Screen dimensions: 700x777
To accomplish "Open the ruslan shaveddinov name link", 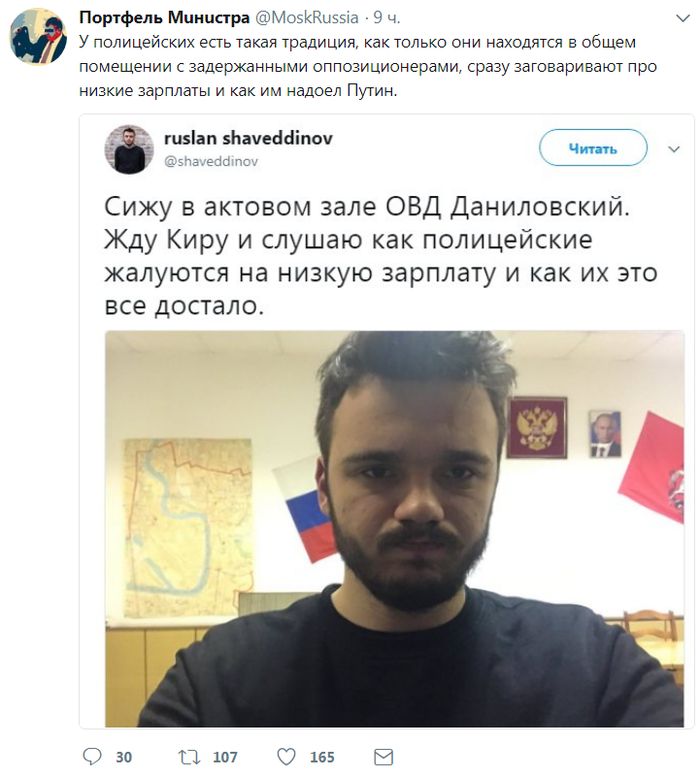I will (248, 138).
